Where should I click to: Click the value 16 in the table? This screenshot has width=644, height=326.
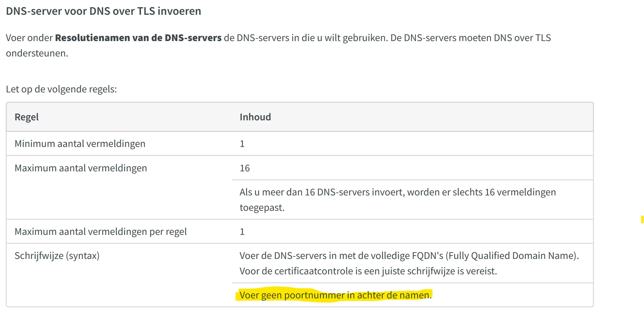click(245, 168)
